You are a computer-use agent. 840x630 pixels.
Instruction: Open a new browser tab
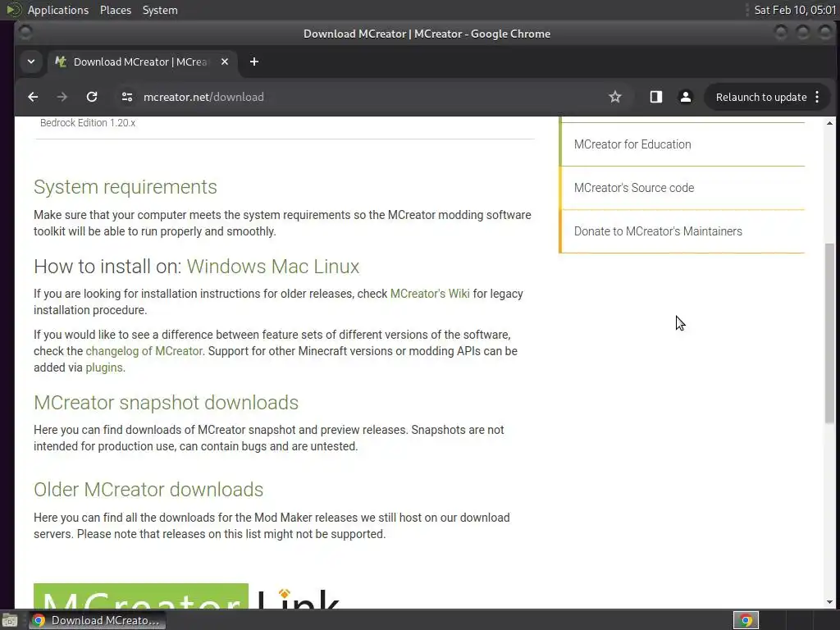click(254, 62)
